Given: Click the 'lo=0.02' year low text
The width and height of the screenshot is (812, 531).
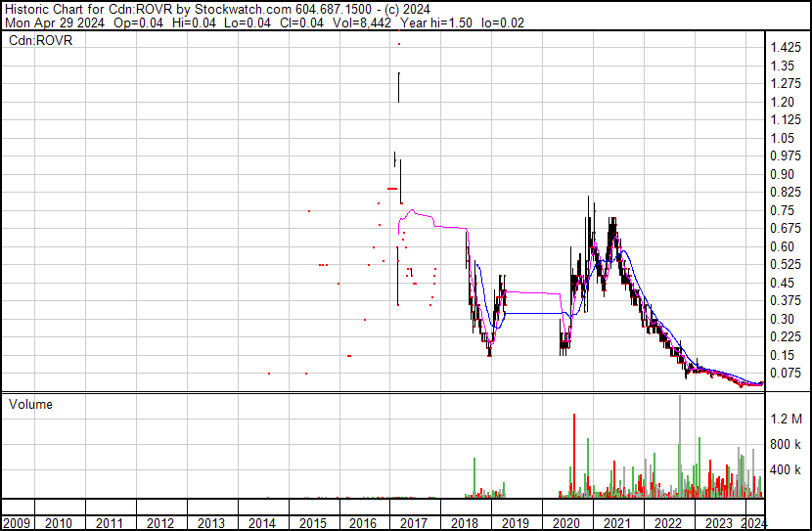Looking at the screenshot, I should tap(502, 22).
